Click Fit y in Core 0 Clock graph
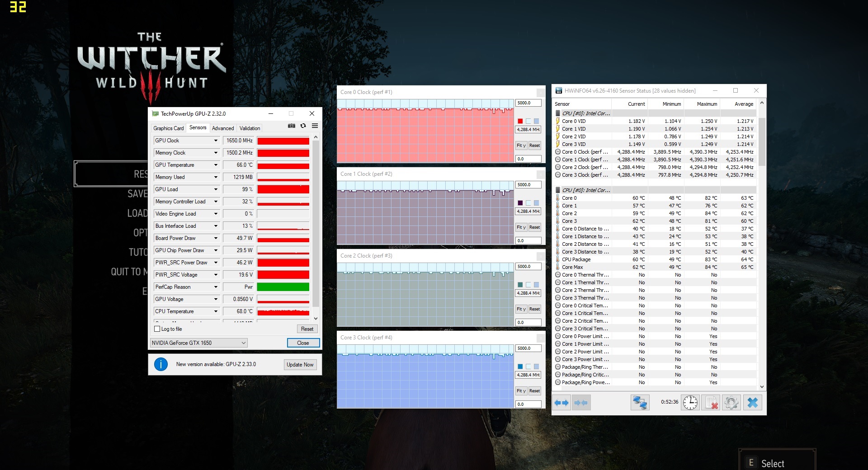 [x=521, y=146]
